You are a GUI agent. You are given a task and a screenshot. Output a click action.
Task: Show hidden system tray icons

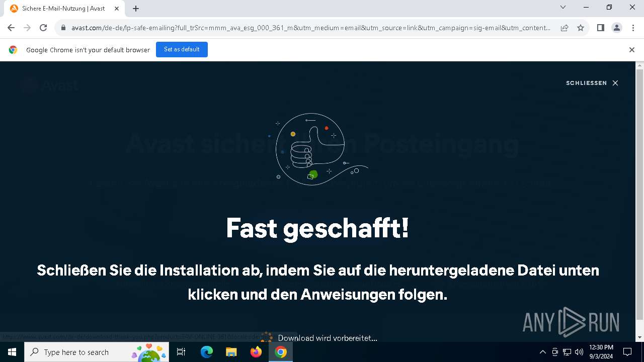pyautogui.click(x=542, y=352)
